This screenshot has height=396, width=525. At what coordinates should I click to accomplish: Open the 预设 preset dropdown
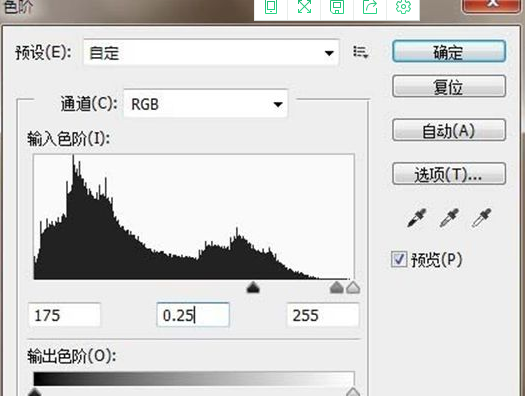[x=211, y=53]
